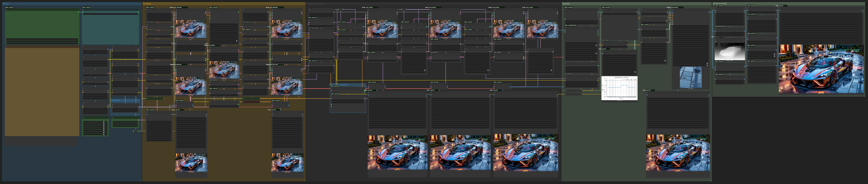The height and width of the screenshot is (184, 868).
Task: Click inside the large brown text area
Action: 42,91
